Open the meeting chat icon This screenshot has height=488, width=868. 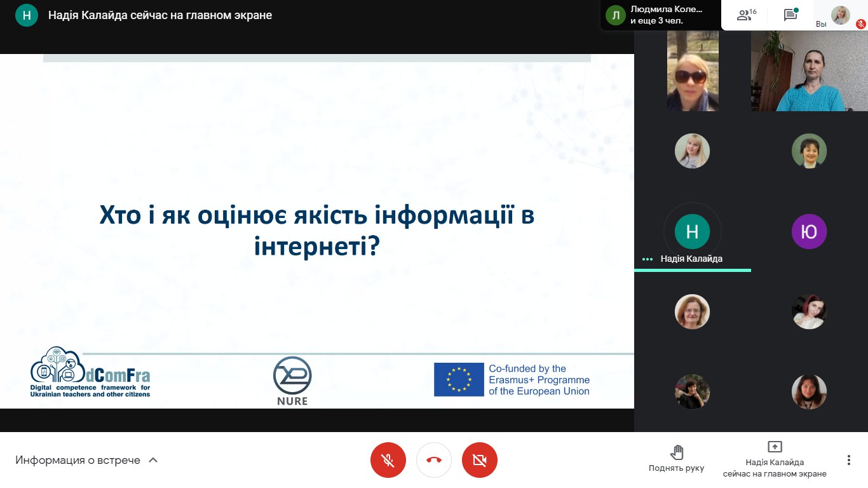tap(790, 15)
